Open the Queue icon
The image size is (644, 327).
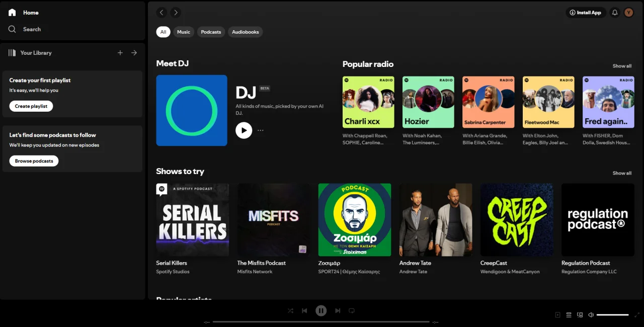point(569,315)
